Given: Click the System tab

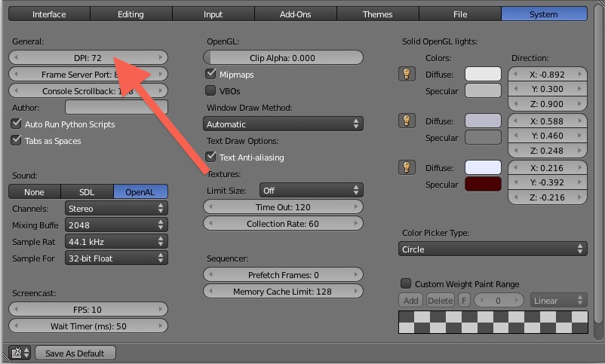Looking at the screenshot, I should click(544, 14).
